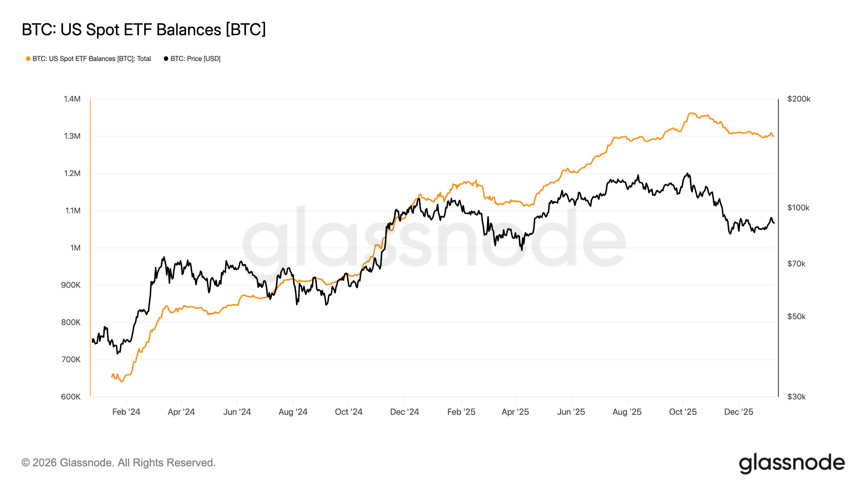Select the 'Oct '25' x-axis date label
This screenshot has height=488, width=868.
pyautogui.click(x=683, y=412)
